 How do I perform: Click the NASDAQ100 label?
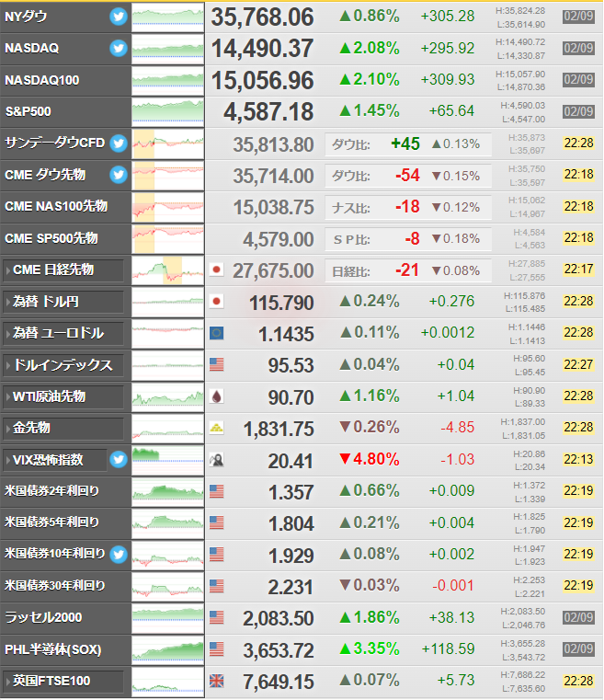tap(42, 80)
